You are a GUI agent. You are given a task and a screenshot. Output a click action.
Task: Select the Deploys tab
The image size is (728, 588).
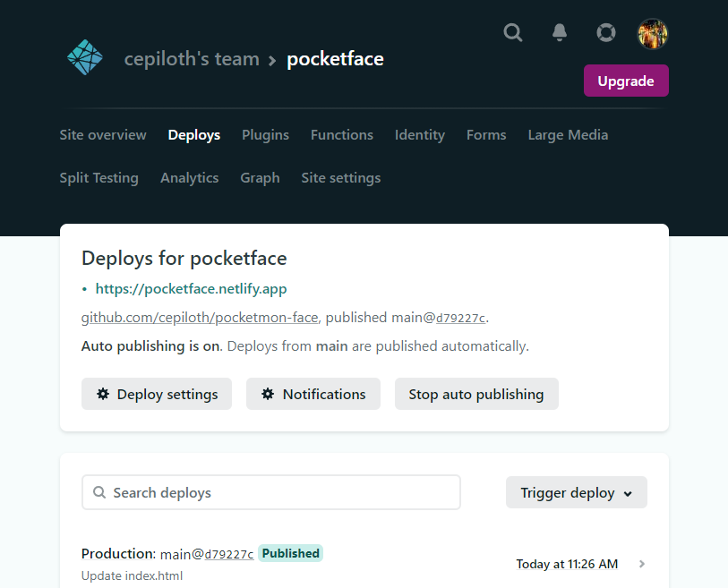click(194, 135)
